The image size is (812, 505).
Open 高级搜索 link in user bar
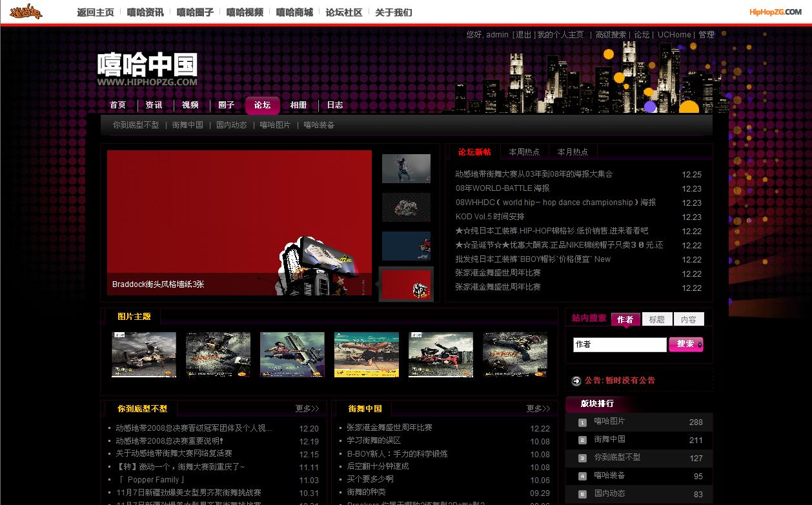[x=611, y=35]
